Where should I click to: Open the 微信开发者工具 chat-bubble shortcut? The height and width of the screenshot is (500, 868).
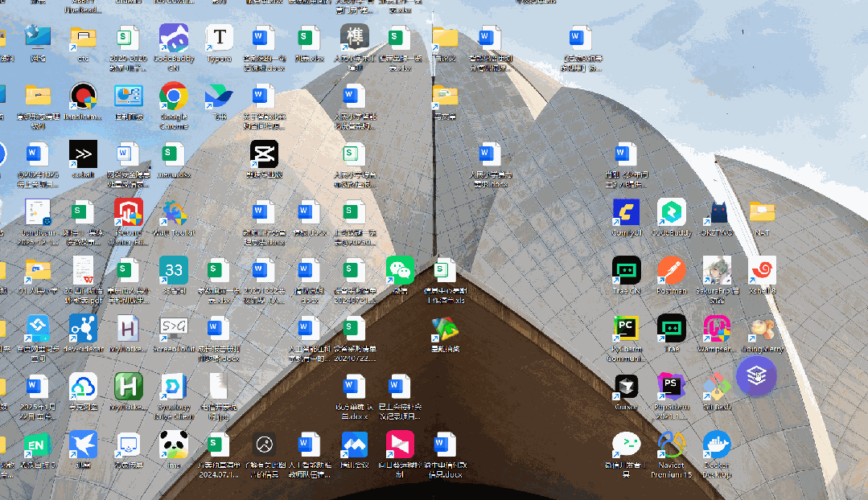tap(626, 445)
